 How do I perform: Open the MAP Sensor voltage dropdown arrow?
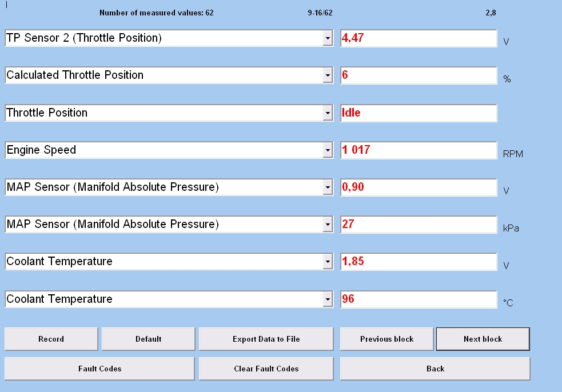tap(328, 187)
